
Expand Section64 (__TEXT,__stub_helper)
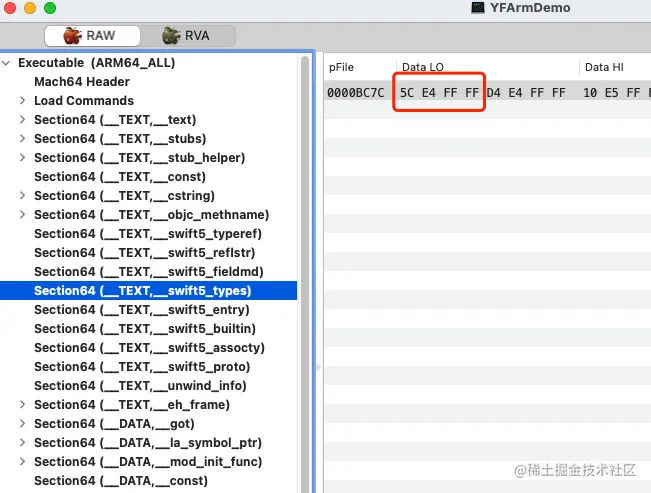pyautogui.click(x=22, y=158)
